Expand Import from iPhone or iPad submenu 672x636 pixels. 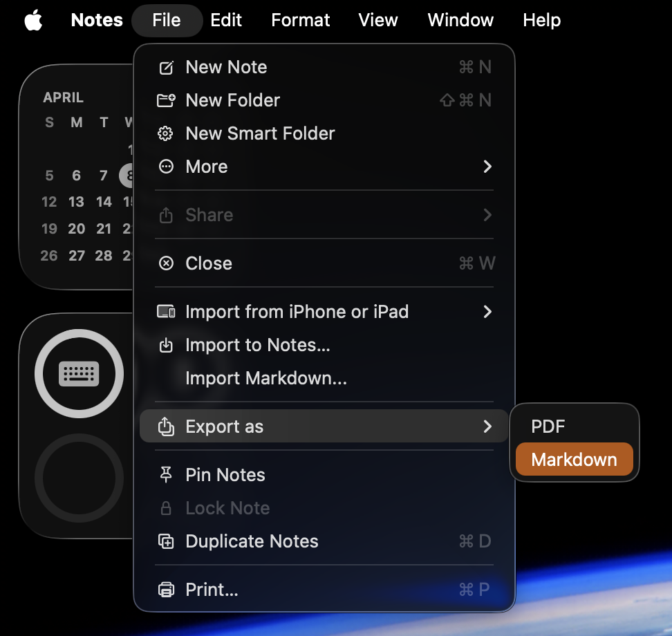coord(487,312)
